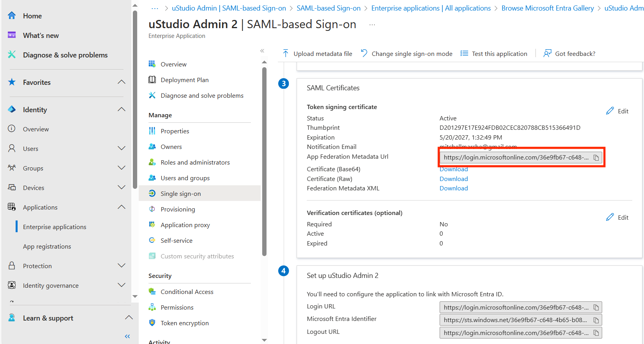Expand the Users menu group
The height and width of the screenshot is (344, 644).
pyautogui.click(x=122, y=149)
